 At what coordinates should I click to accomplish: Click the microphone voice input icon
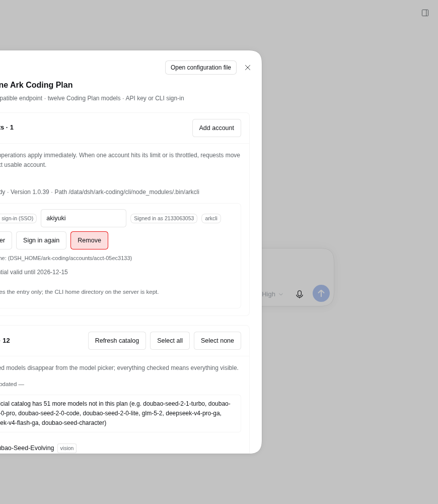pyautogui.click(x=299, y=294)
